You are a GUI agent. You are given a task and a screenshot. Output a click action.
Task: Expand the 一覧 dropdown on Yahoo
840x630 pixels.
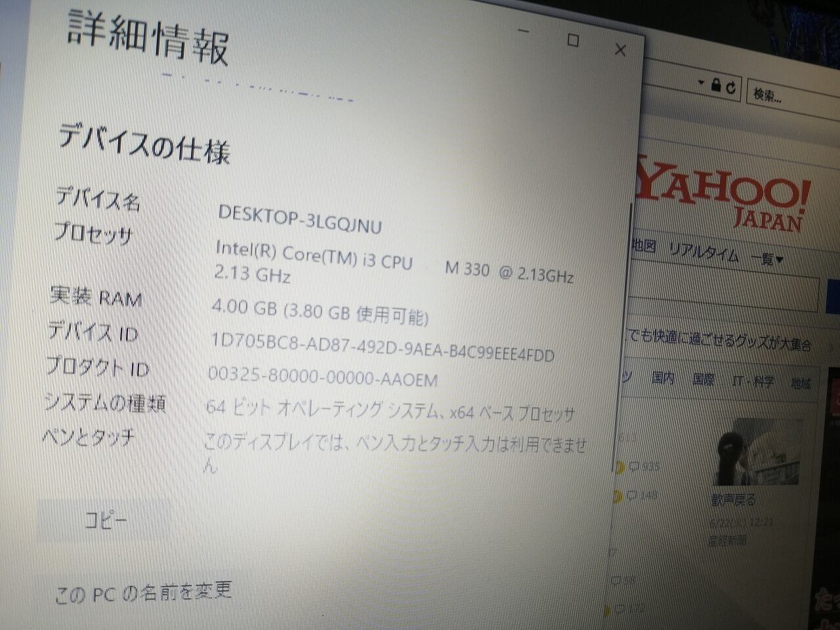767,259
